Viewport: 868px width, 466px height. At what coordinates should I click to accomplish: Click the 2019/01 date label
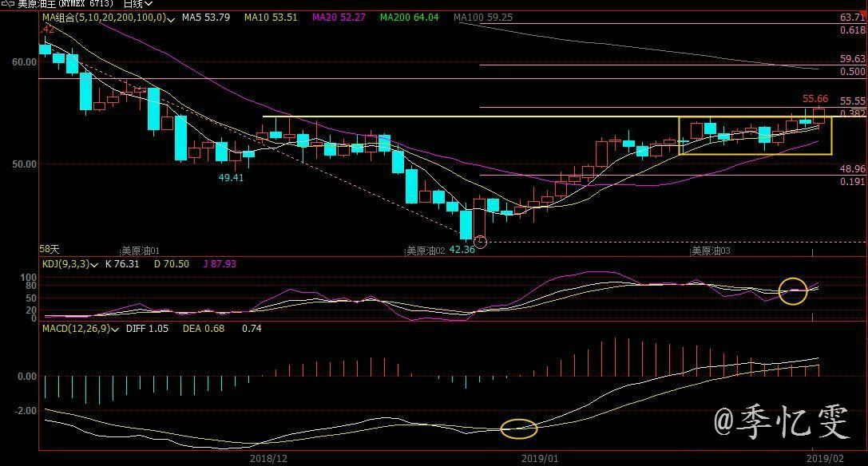(541, 459)
